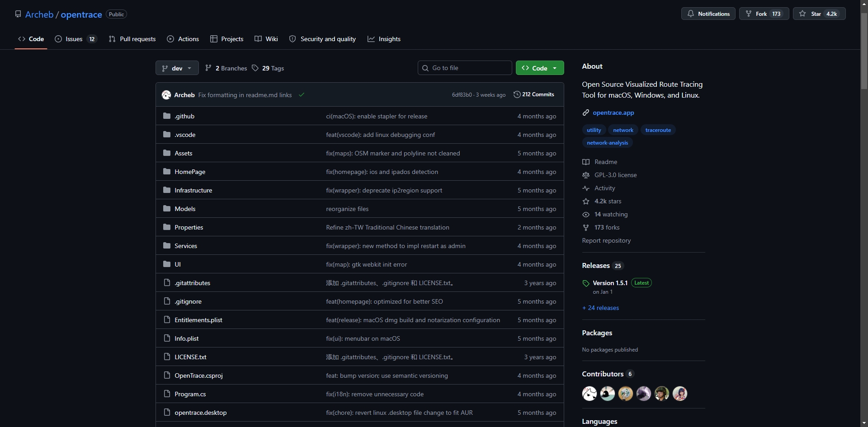Click the HomePage folder icon

click(167, 172)
